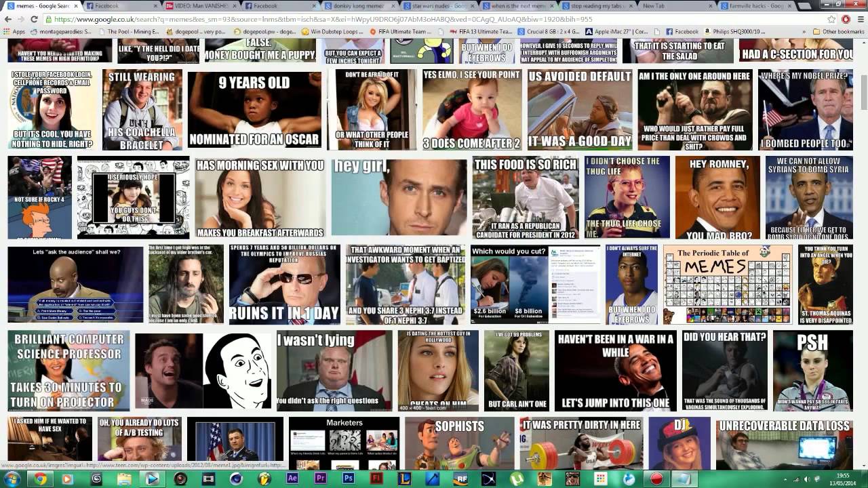Open League of Legends taskbar icon

(x=405, y=479)
